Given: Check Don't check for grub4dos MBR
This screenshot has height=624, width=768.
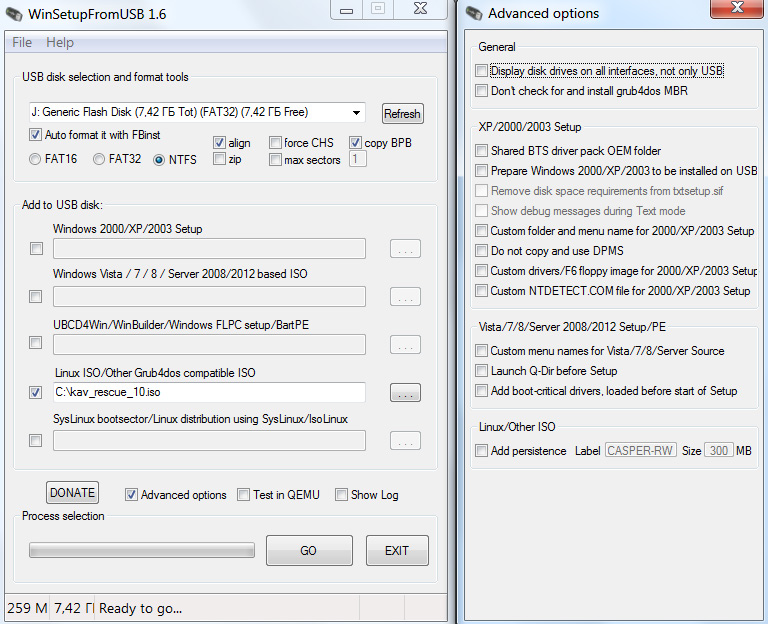Looking at the screenshot, I should click(x=482, y=91).
